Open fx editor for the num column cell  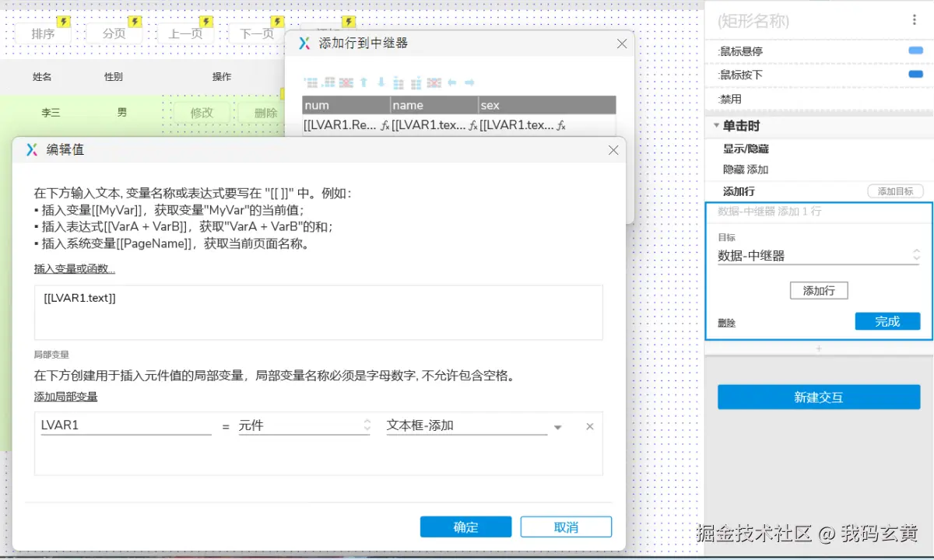coord(384,125)
